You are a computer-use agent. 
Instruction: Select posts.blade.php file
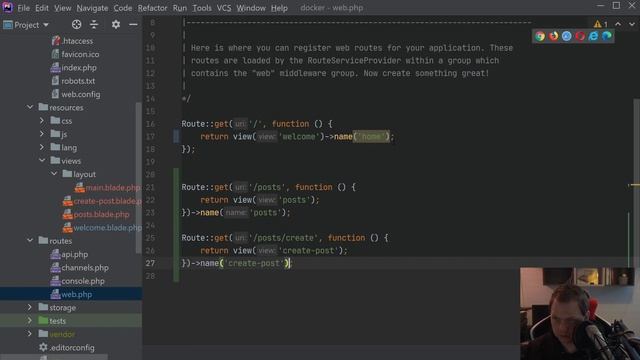pyautogui.click(x=96, y=214)
